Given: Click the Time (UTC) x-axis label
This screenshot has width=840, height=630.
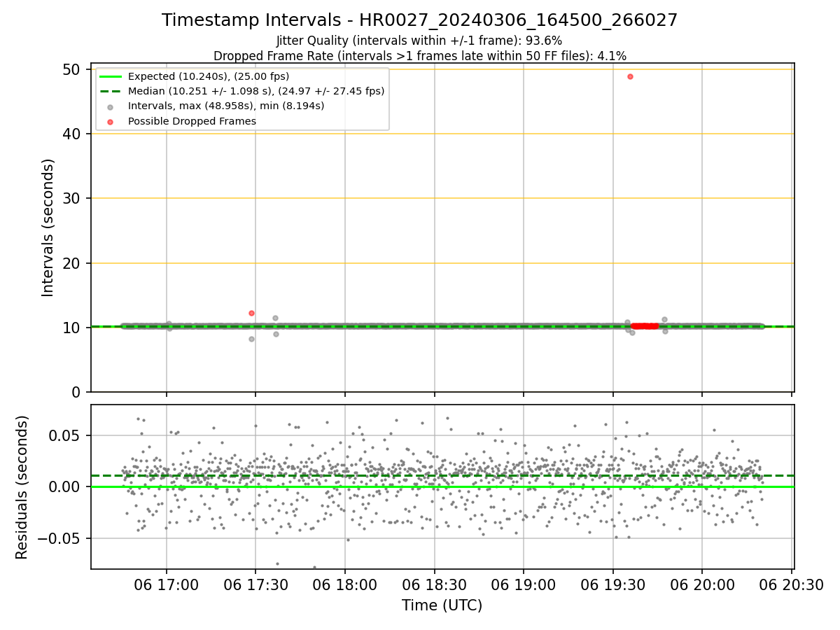Looking at the screenshot, I should pos(442,605).
